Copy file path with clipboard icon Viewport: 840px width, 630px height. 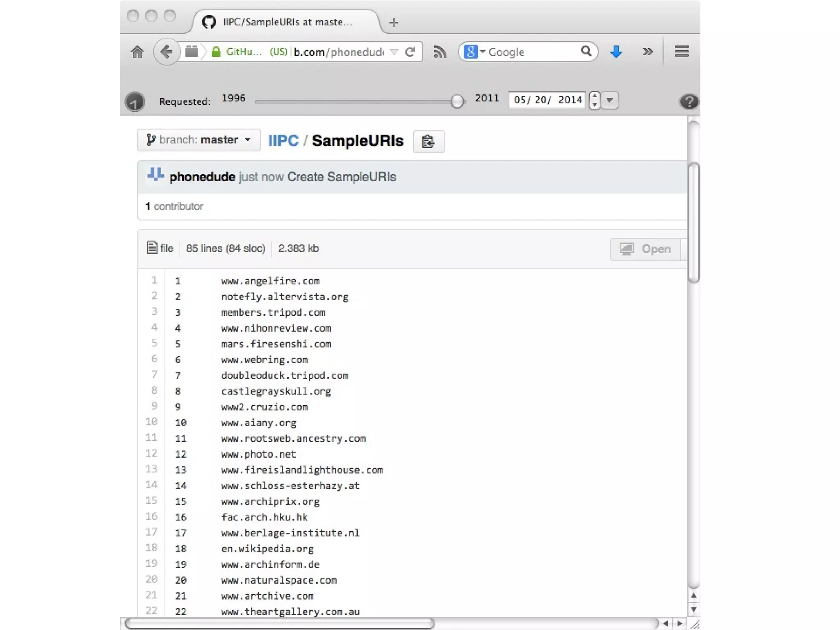428,142
